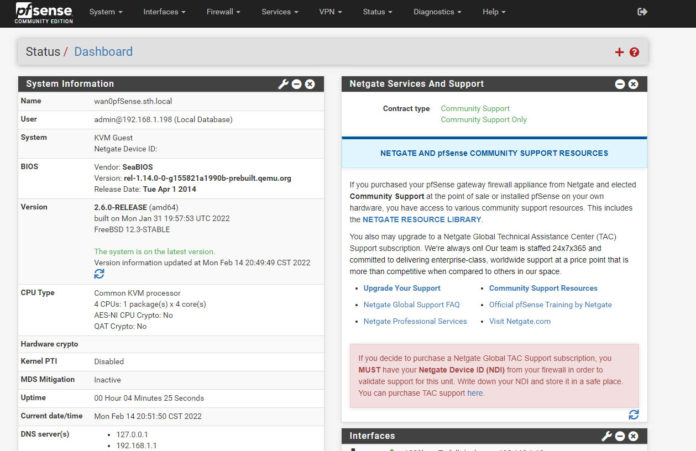Viewport: 696px width, 451px height.
Task: Expand the Firewall dropdown menu
Action: pyautogui.click(x=223, y=12)
